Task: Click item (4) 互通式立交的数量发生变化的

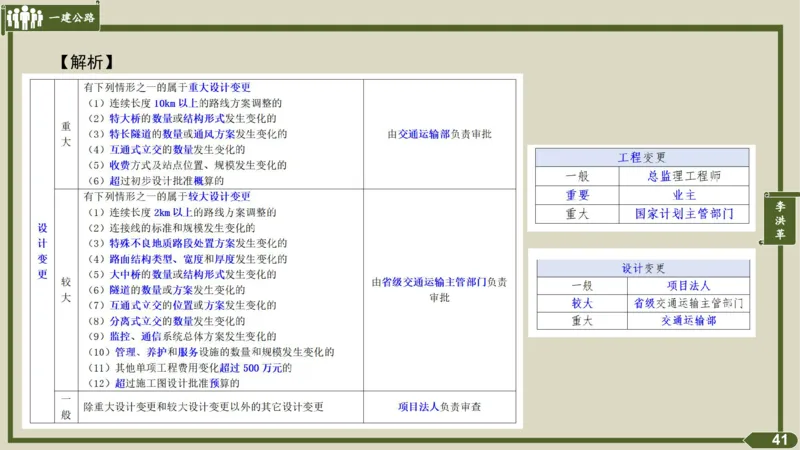Action: pos(166,149)
